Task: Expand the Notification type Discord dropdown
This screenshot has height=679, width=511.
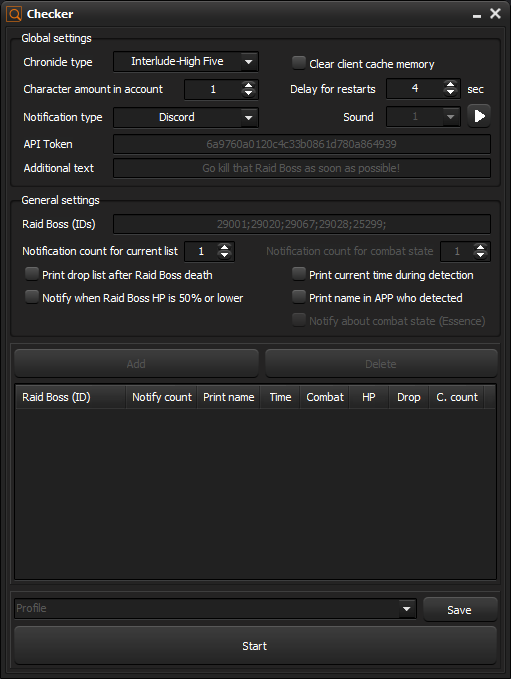Action: point(186,117)
